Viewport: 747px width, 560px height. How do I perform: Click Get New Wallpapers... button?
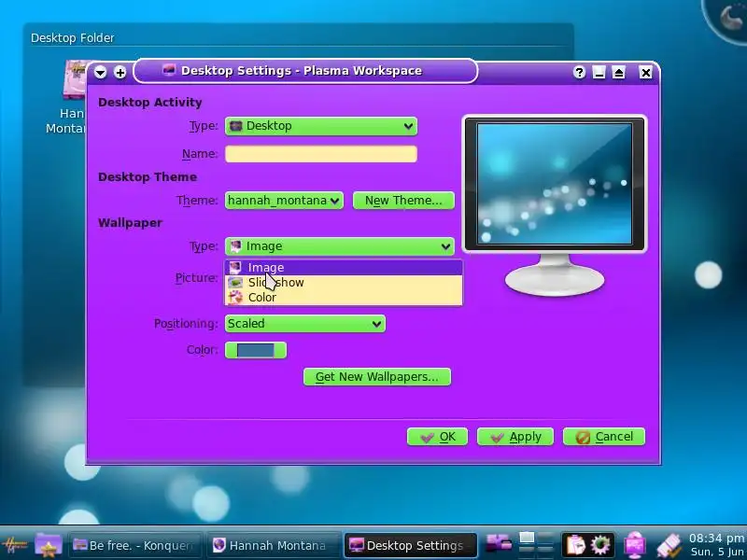[x=377, y=377]
